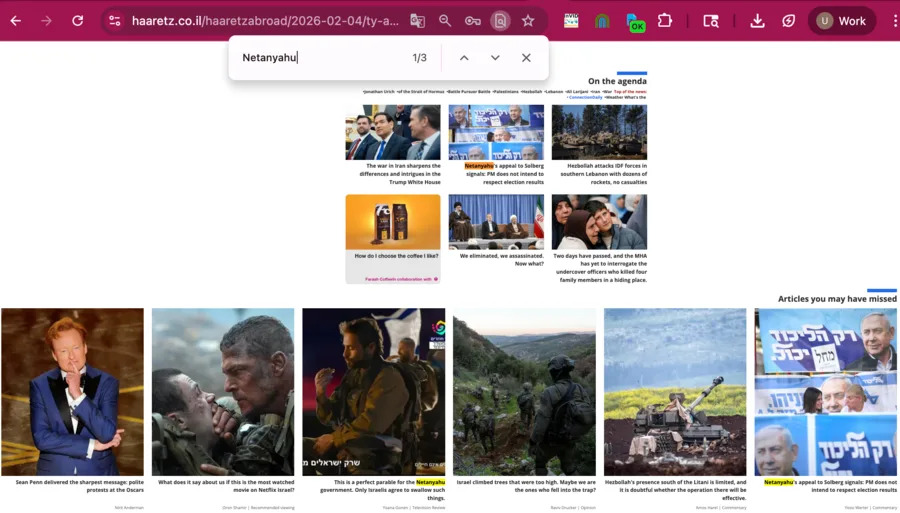Click the "On the agenda" section heading
The width and height of the screenshot is (900, 513).
[x=617, y=81]
